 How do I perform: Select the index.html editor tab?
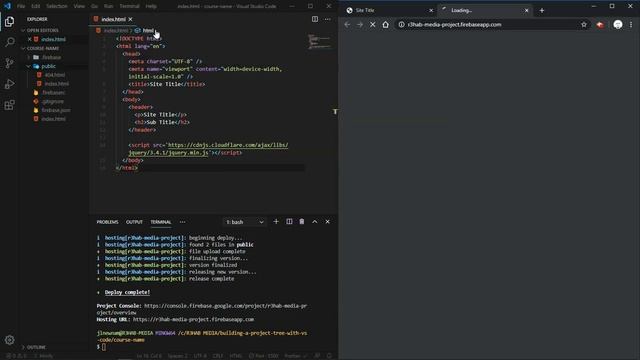point(113,19)
